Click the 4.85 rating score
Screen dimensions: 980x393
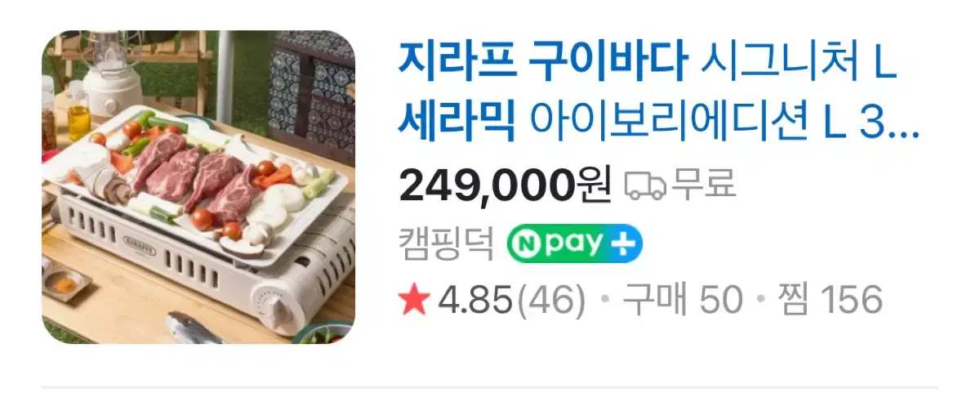[x=476, y=301]
